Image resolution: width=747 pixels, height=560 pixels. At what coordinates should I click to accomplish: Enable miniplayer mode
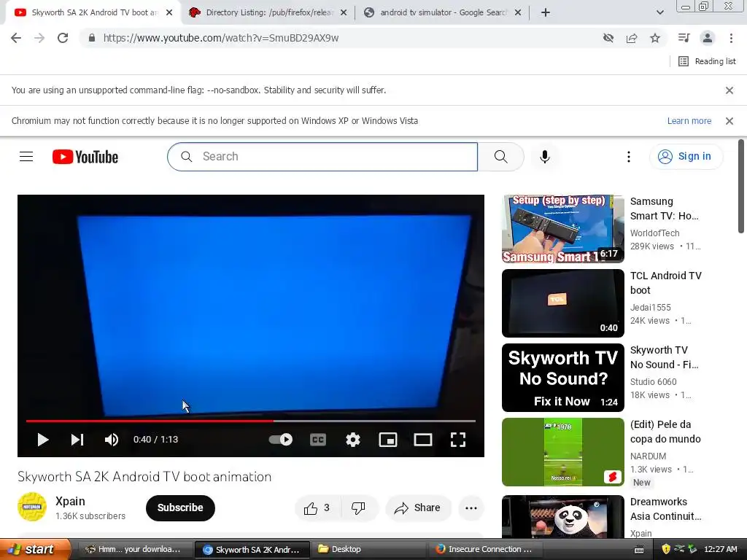coord(388,440)
